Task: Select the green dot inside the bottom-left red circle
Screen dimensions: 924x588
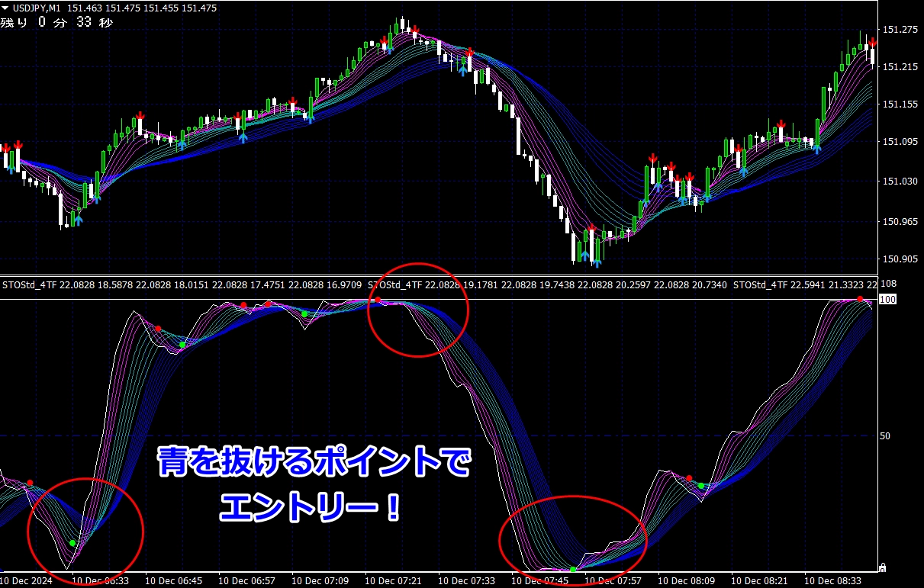Action: [x=72, y=543]
